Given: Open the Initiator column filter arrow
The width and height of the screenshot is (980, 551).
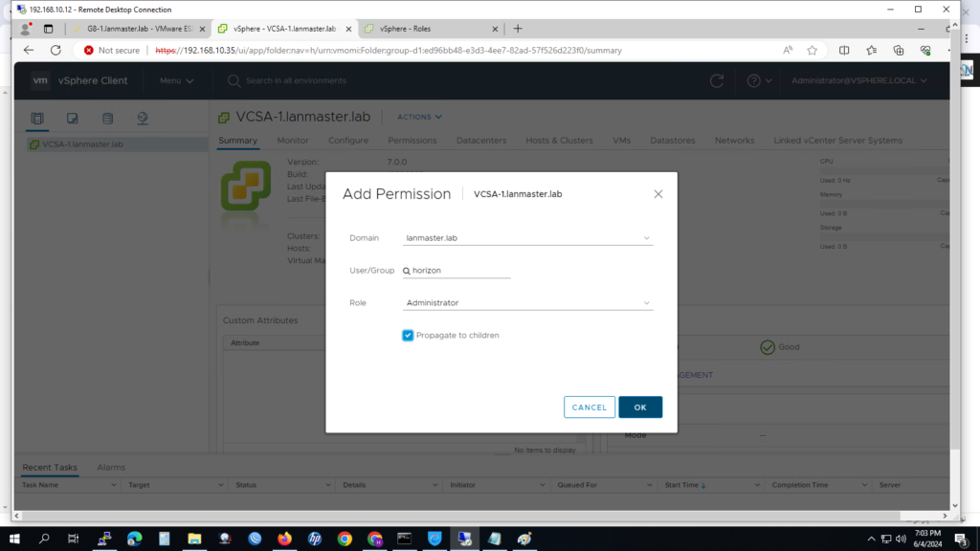Looking at the screenshot, I should [542, 485].
